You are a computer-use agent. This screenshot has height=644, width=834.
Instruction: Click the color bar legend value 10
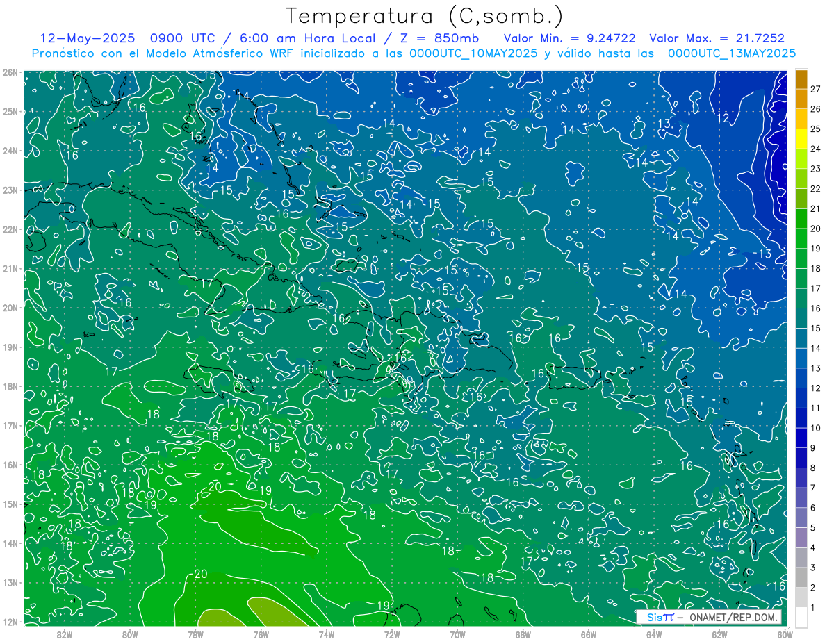816,428
